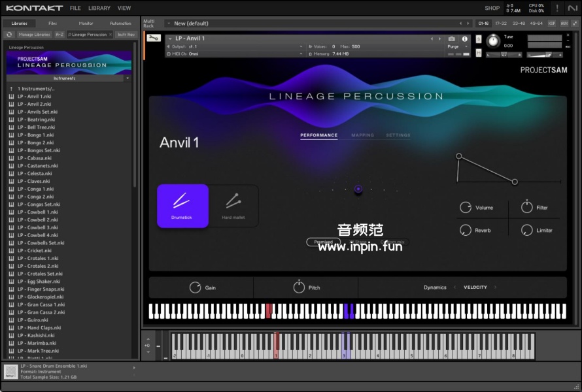
Task: Minimize rack view with the top-right arrows icon
Action: click(575, 24)
